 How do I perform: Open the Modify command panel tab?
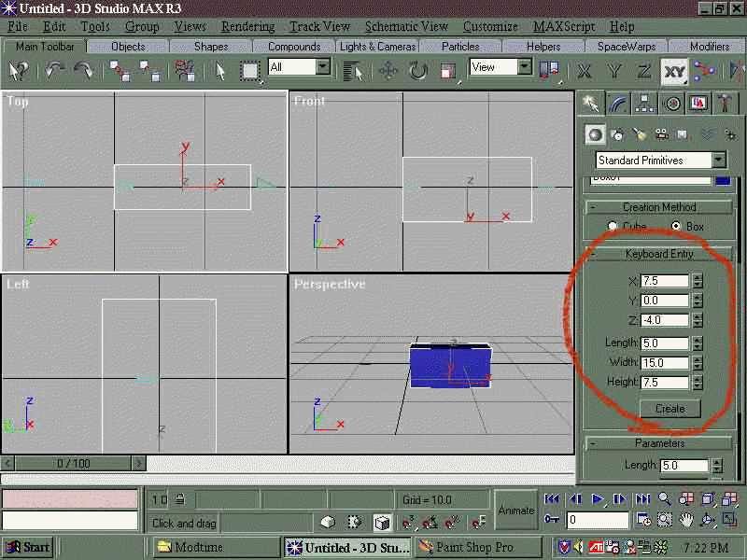[x=618, y=104]
